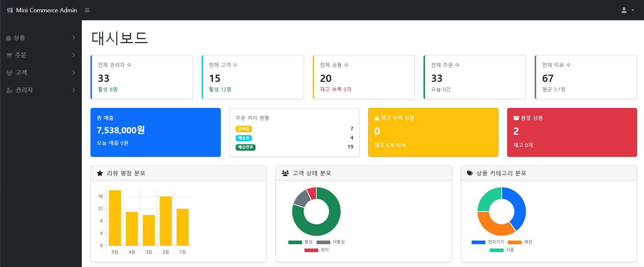Expand the 상품 menu chevron
Image resolution: width=644 pixels, height=267 pixels.
tap(73, 38)
